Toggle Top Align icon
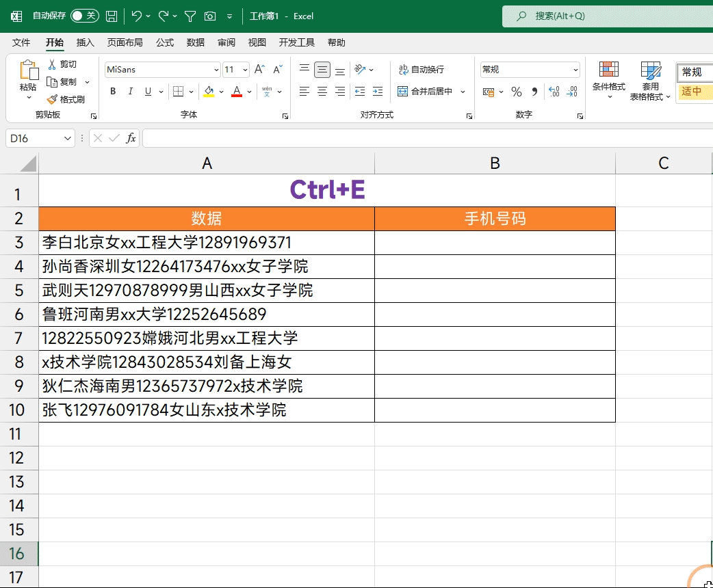713x588 pixels. [304, 69]
